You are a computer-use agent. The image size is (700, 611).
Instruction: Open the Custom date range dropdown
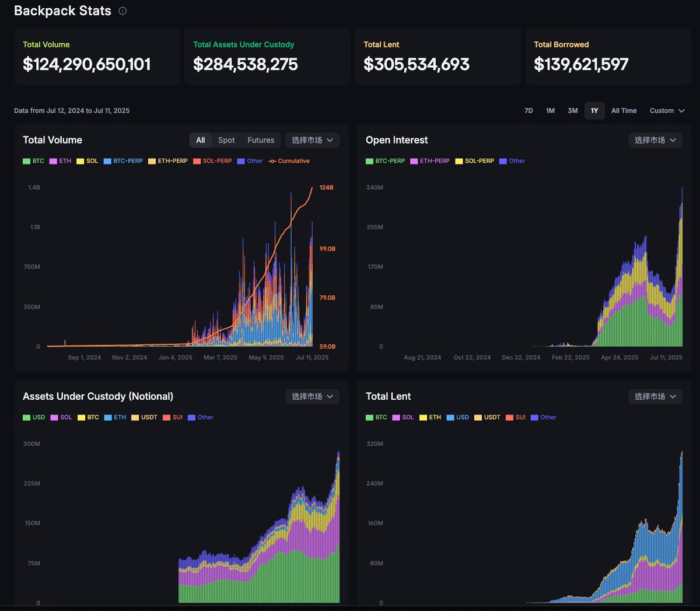[x=667, y=110]
